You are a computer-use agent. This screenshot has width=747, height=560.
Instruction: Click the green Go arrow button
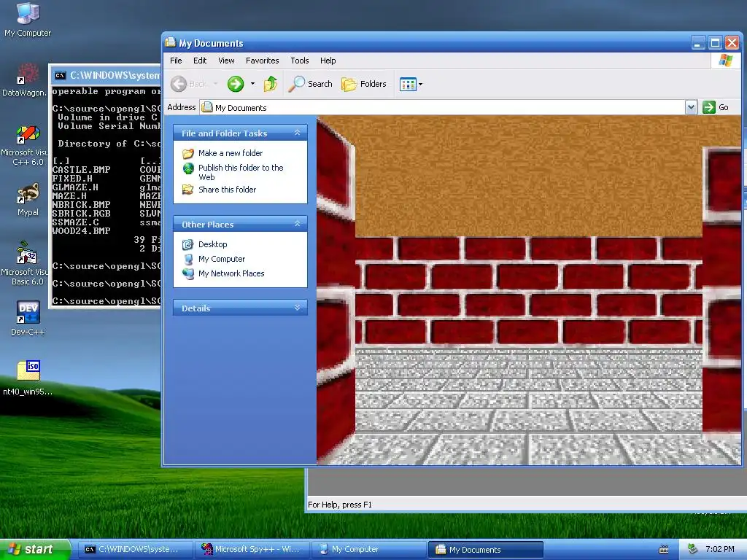click(x=709, y=107)
